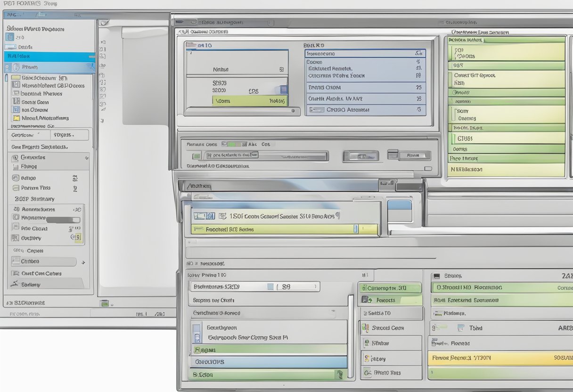The width and height of the screenshot is (573, 392).
Task: Click the icon beside the Oattlery row
Action: [15, 238]
